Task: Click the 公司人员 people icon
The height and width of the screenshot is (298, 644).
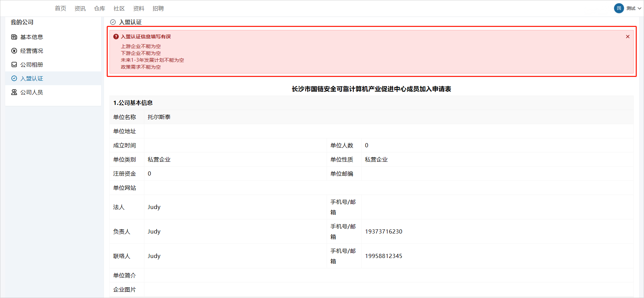Action: [x=14, y=92]
